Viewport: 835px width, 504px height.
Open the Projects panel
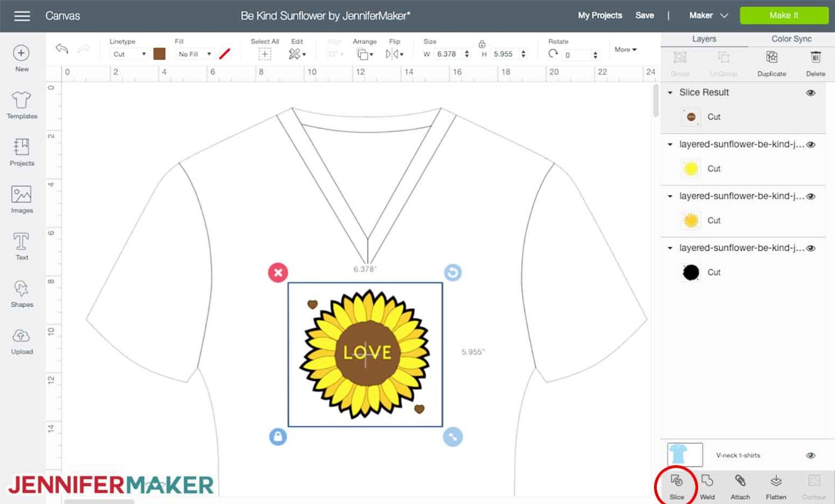point(22,152)
